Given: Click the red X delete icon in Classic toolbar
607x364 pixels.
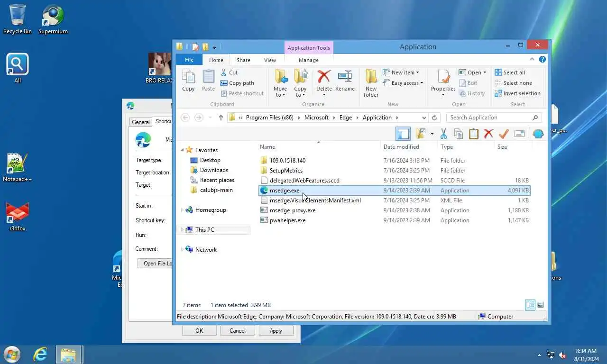Looking at the screenshot, I should (x=488, y=134).
